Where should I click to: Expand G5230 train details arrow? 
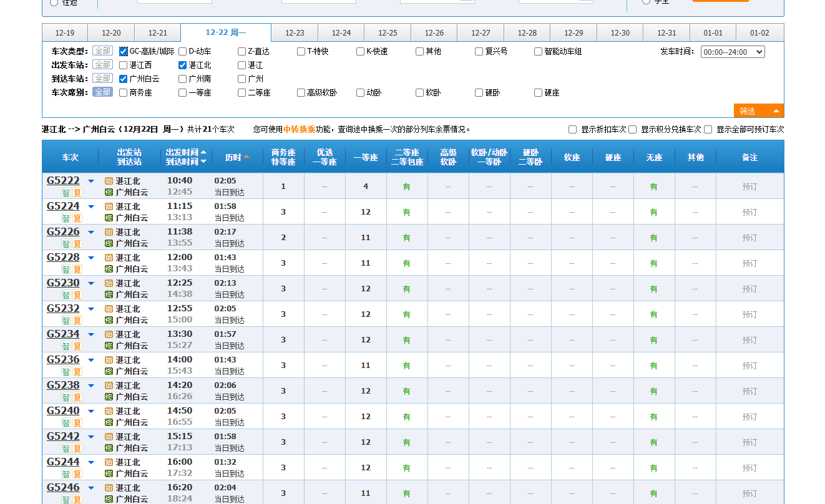(x=91, y=284)
